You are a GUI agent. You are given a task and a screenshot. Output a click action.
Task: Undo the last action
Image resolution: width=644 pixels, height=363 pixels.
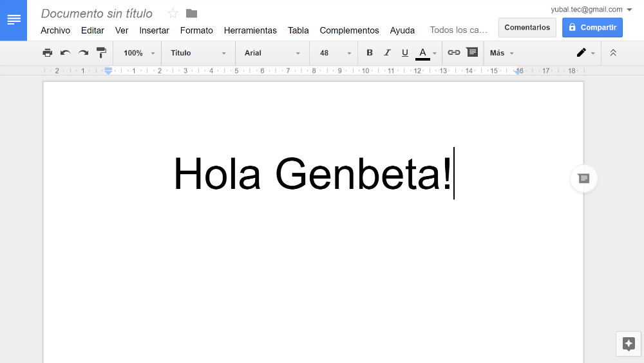click(x=65, y=53)
